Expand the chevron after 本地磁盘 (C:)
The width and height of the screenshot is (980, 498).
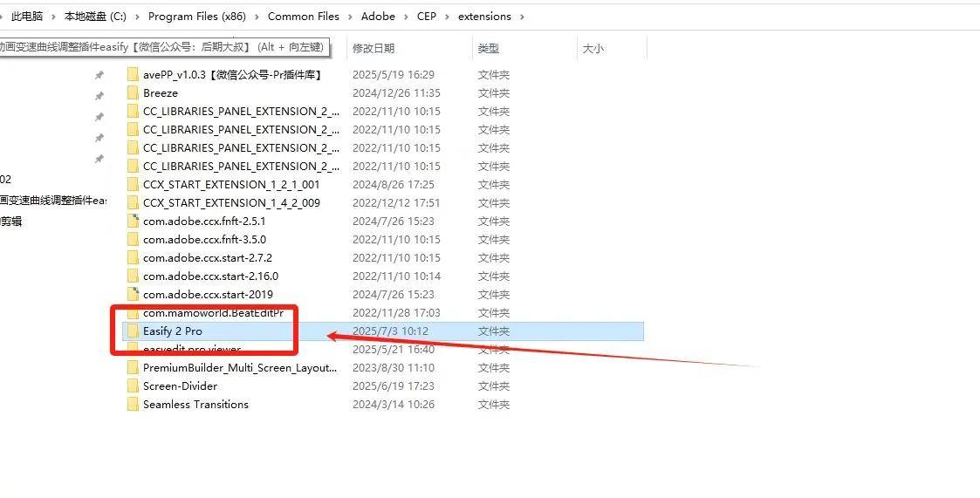pyautogui.click(x=138, y=17)
